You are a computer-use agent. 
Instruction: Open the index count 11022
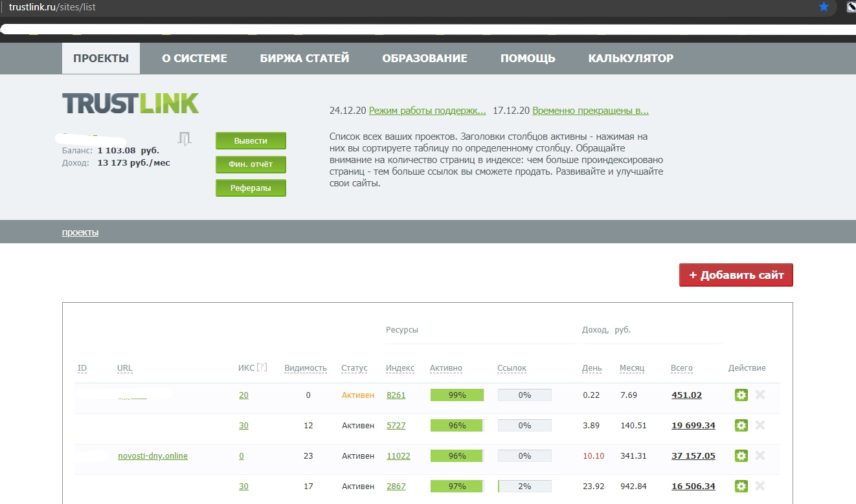tap(398, 456)
